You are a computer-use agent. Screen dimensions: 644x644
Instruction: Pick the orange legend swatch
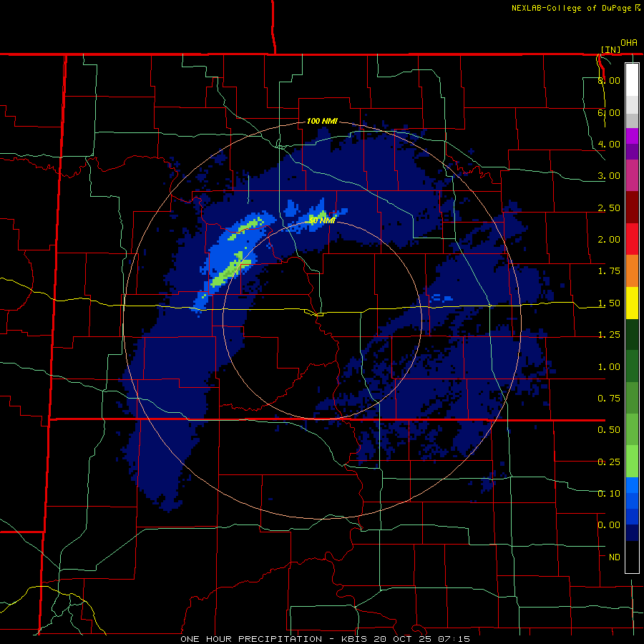[x=632, y=271]
